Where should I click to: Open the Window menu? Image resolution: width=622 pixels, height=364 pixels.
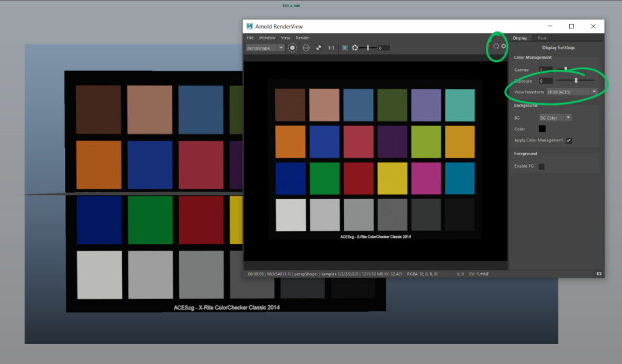[x=267, y=38]
